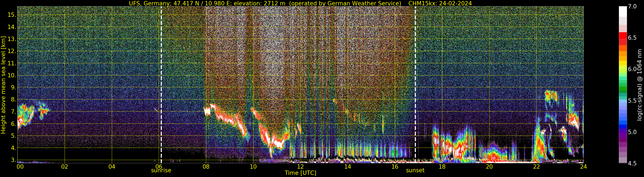Click the white sunrise dashed line marker

point(161,85)
